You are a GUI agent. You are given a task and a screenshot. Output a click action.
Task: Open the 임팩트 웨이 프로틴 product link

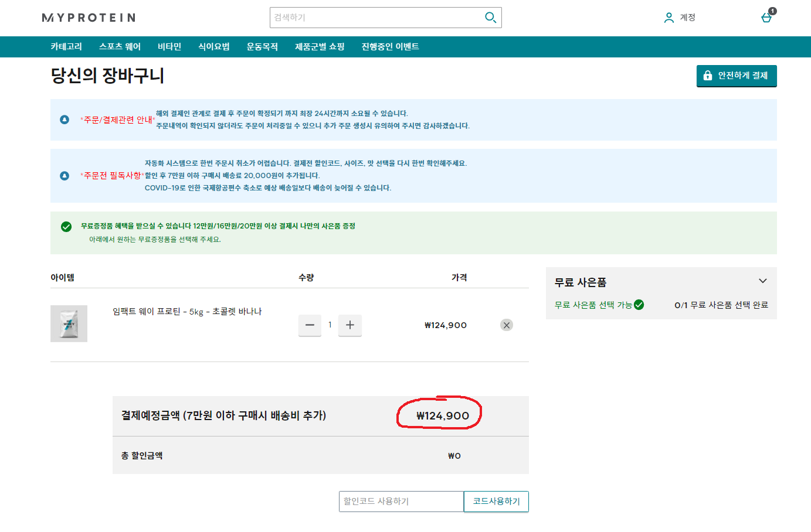coord(187,311)
